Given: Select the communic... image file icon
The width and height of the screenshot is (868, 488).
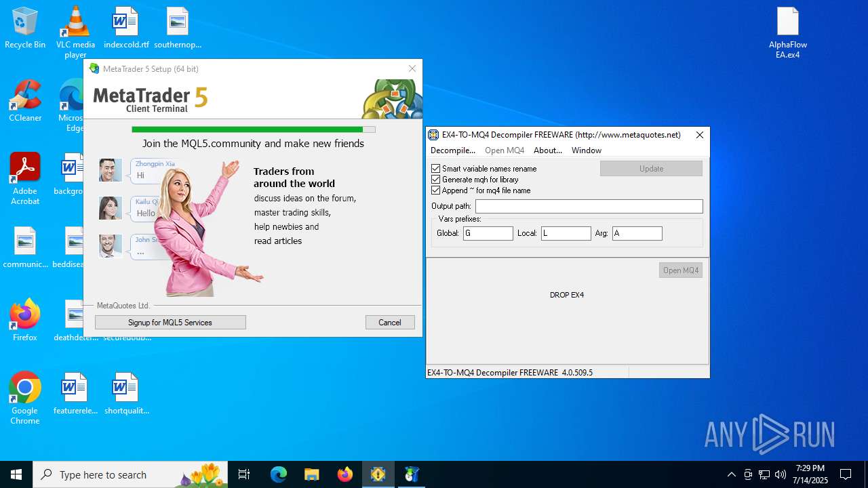Looking at the screenshot, I should (25, 247).
